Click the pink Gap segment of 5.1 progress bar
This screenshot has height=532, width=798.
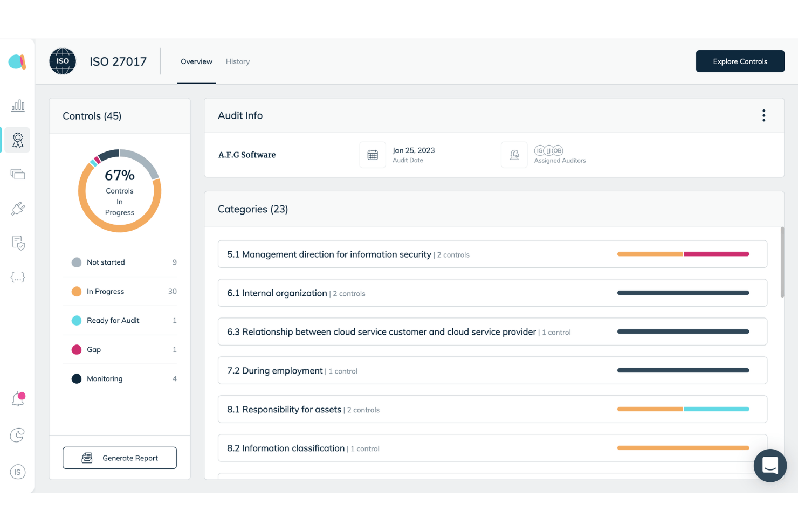[x=717, y=254]
